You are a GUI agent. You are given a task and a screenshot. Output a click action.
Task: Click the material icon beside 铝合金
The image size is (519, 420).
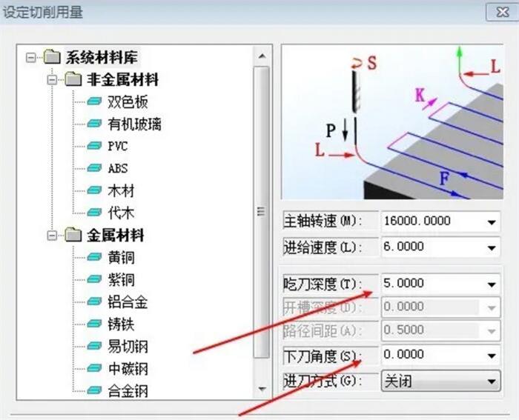[94, 301]
